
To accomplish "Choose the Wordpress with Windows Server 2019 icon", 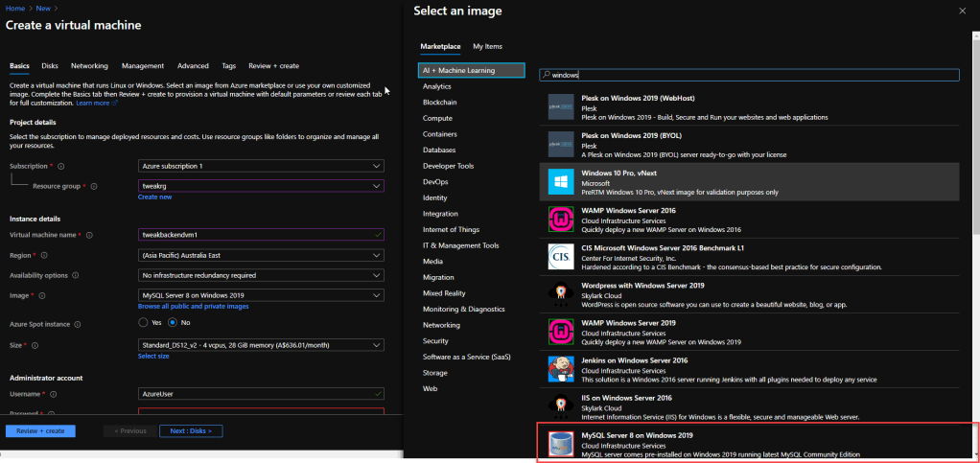I will (561, 294).
